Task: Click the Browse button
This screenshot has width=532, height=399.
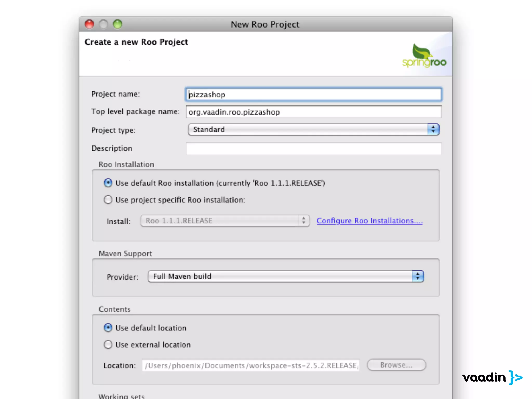Action: (396, 365)
